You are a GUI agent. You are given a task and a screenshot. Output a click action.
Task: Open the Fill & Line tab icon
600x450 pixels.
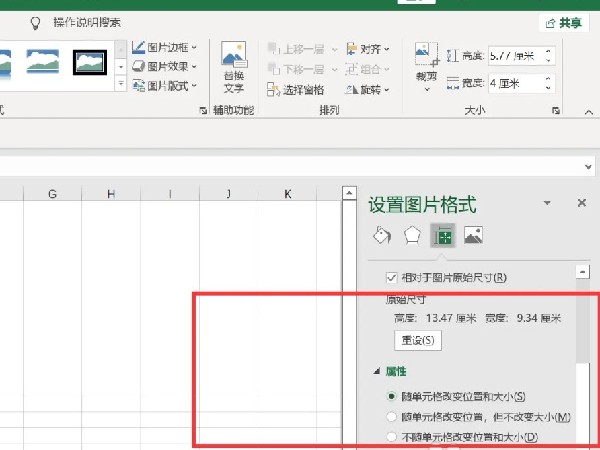click(x=381, y=236)
